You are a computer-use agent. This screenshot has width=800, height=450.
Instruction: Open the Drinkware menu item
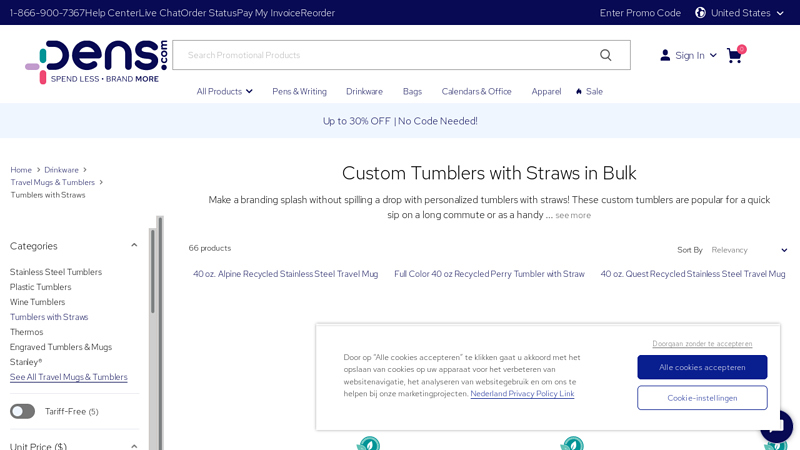364,91
